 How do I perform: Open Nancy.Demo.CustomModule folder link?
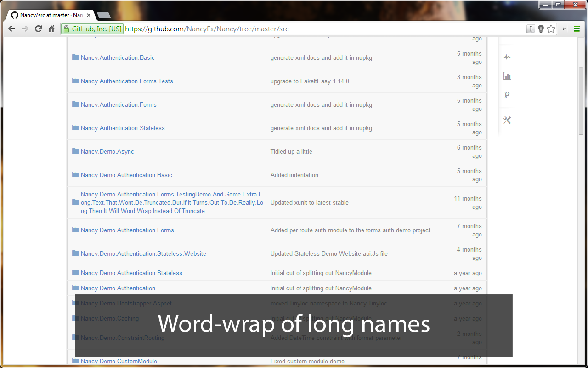(x=119, y=361)
